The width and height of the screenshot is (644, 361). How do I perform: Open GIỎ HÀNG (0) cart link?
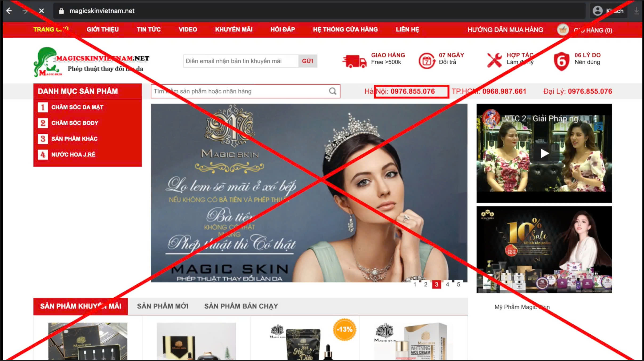pos(593,30)
